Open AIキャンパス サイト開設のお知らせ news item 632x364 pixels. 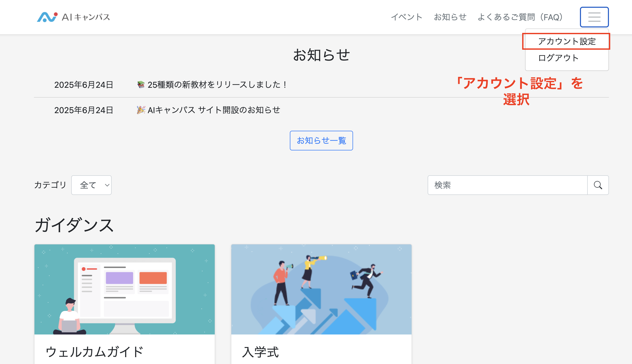214,110
